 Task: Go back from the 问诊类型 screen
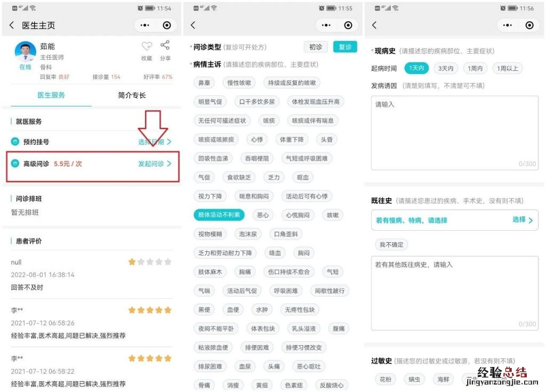point(193,25)
